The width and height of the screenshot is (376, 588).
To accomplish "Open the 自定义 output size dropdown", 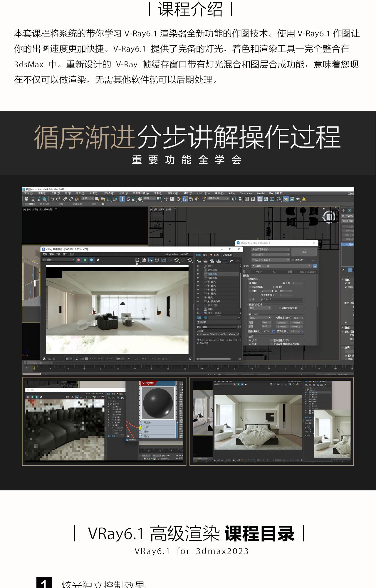I will click(x=260, y=318).
